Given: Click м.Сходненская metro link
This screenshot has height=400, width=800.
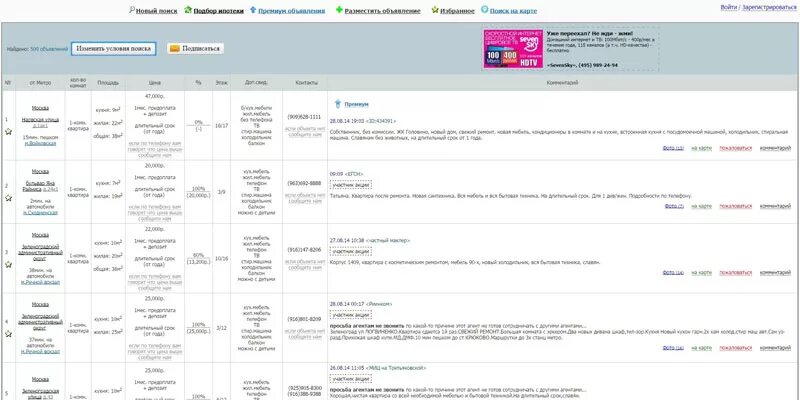Looking at the screenshot, I should 40,212.
